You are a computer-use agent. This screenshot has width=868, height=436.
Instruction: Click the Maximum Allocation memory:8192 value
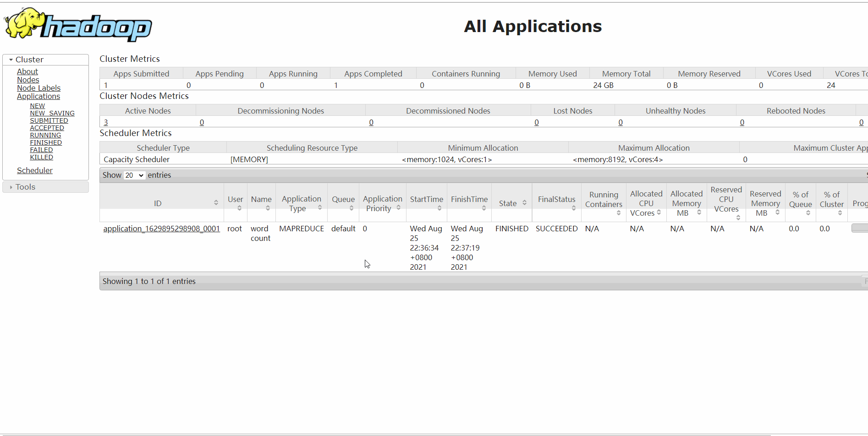[618, 159]
